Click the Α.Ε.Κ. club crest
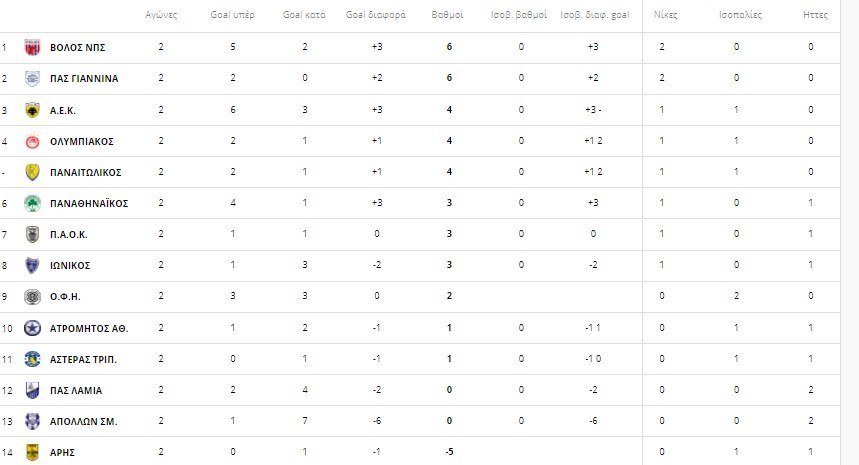The height and width of the screenshot is (465, 859). pyautogui.click(x=31, y=110)
